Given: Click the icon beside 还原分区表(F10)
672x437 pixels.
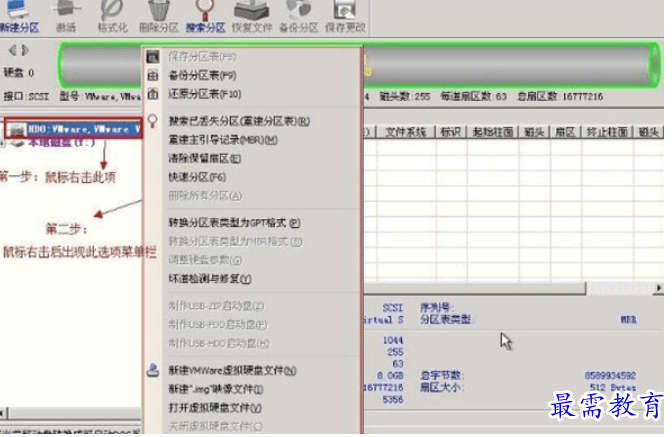Looking at the screenshot, I should (x=153, y=94).
